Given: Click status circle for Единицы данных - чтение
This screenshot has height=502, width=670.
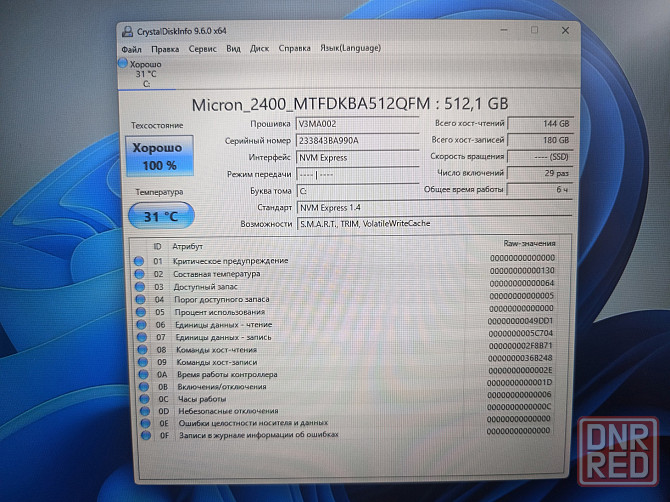Looking at the screenshot, I should pyautogui.click(x=141, y=325).
